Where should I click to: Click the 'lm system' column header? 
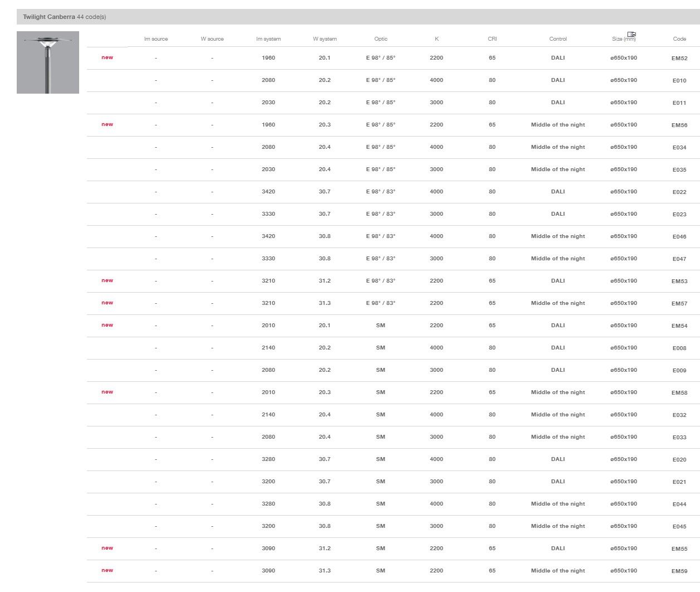coord(268,39)
